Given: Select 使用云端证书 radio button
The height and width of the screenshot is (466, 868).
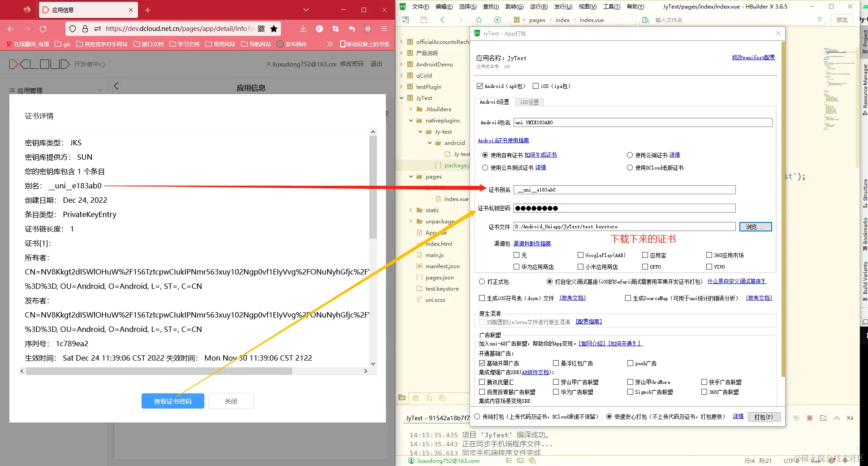Looking at the screenshot, I should click(x=630, y=155).
